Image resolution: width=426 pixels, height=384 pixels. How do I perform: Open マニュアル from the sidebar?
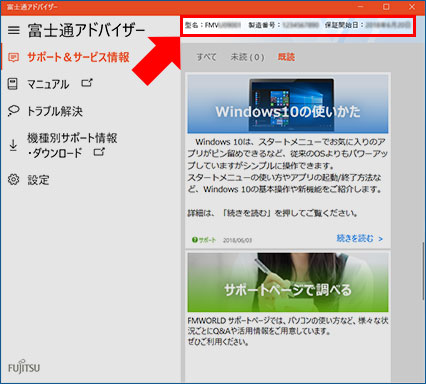48,84
